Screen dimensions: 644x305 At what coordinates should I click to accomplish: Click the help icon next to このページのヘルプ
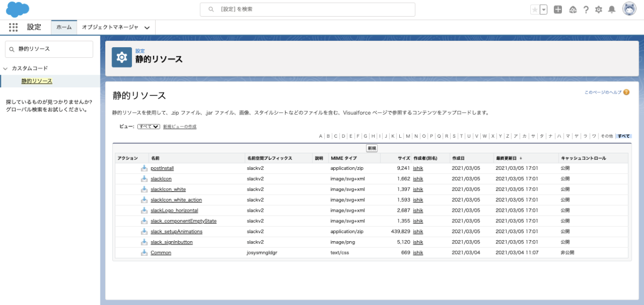pyautogui.click(x=626, y=92)
